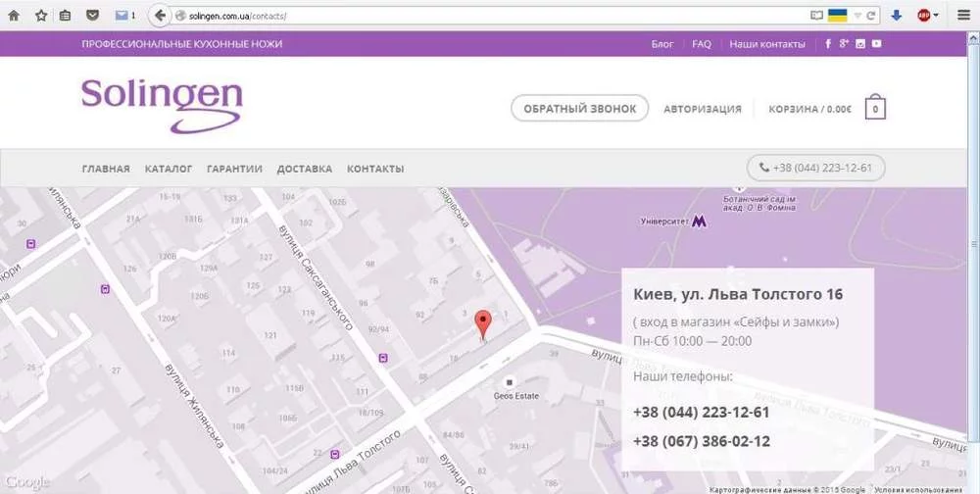Click the ОБРАТНЫЙ ЗВОНОК button
980x494 pixels.
click(580, 108)
